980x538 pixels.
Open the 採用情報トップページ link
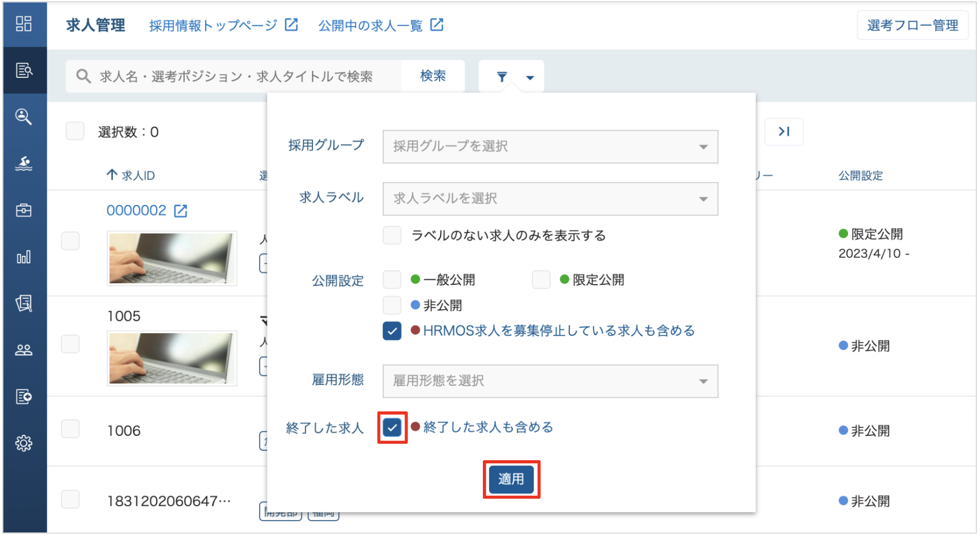214,25
